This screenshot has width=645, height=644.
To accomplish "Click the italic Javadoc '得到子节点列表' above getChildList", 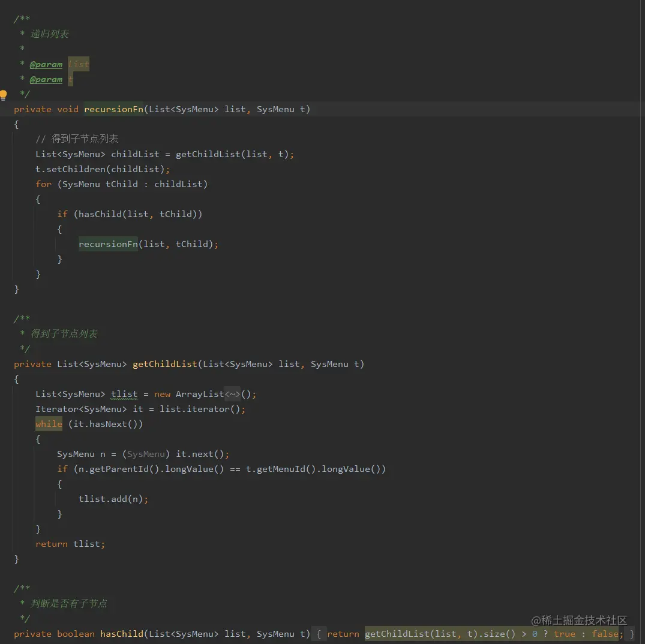I will click(x=64, y=334).
